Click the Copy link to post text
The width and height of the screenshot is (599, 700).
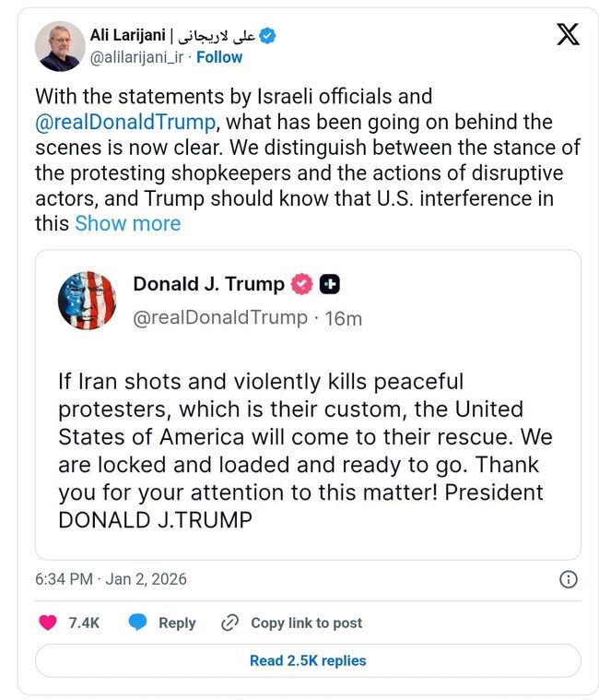tap(307, 623)
